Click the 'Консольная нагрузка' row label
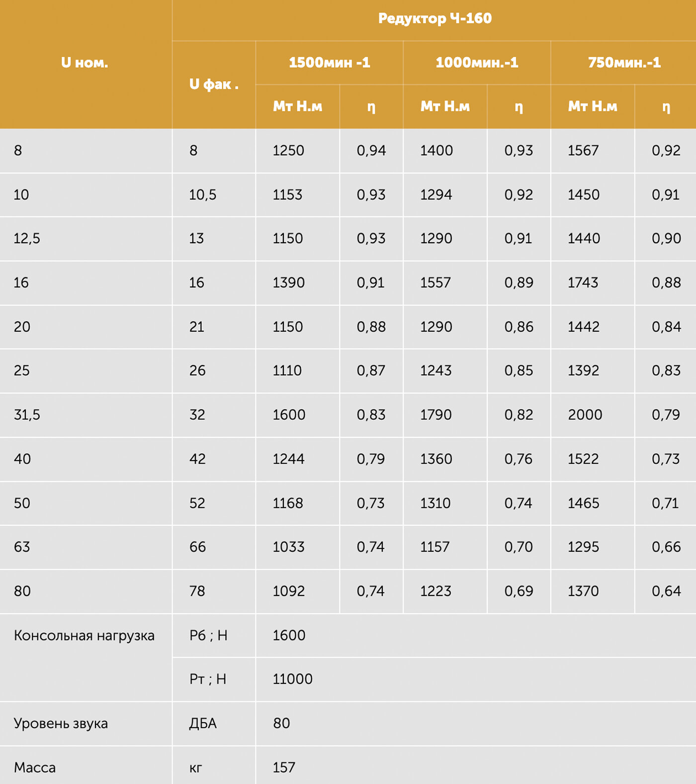Screen dimensions: 696x784 click(84, 636)
